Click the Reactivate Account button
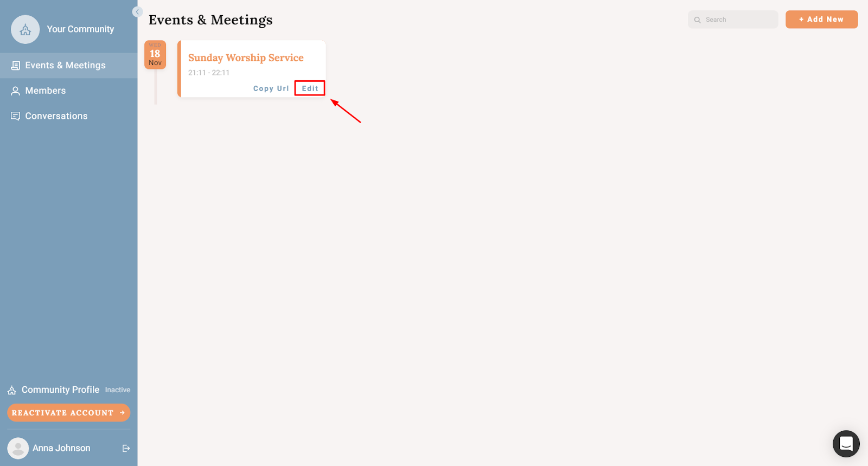The height and width of the screenshot is (466, 868). 69,413
